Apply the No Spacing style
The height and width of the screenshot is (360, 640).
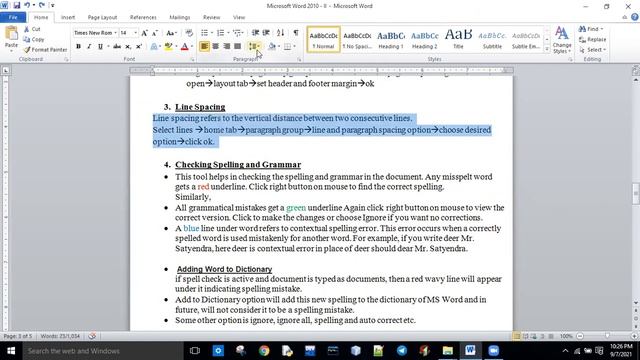(357, 39)
